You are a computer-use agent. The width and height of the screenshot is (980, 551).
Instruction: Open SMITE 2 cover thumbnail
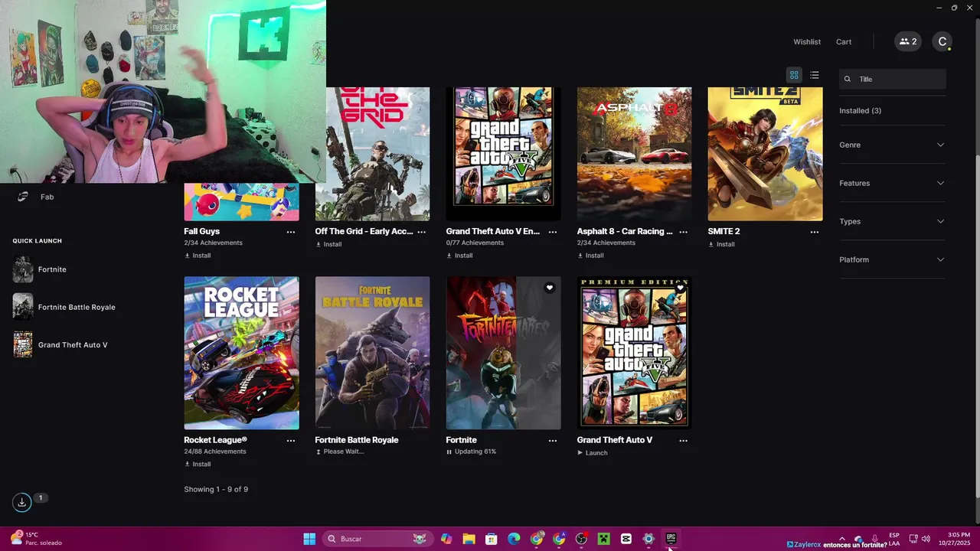click(765, 154)
